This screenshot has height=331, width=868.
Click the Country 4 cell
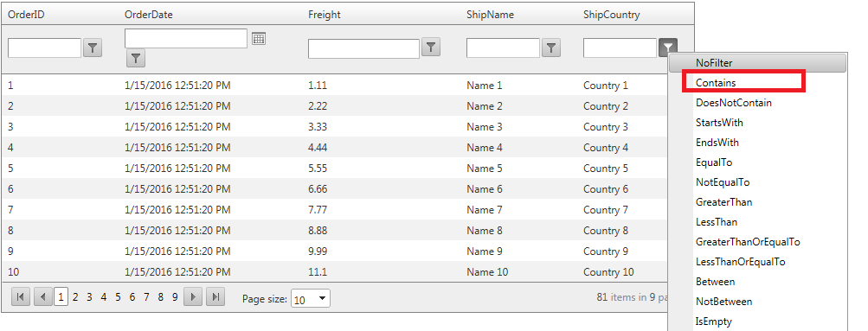(606, 148)
